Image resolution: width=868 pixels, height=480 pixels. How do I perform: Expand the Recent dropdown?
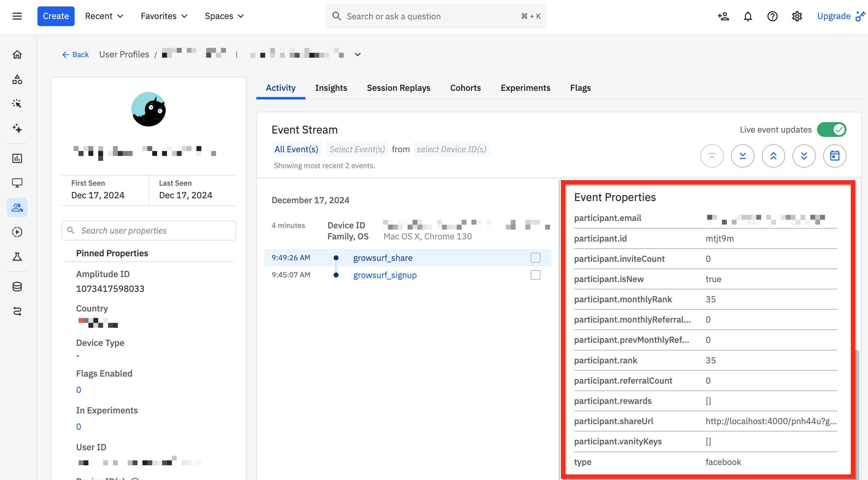coord(104,16)
